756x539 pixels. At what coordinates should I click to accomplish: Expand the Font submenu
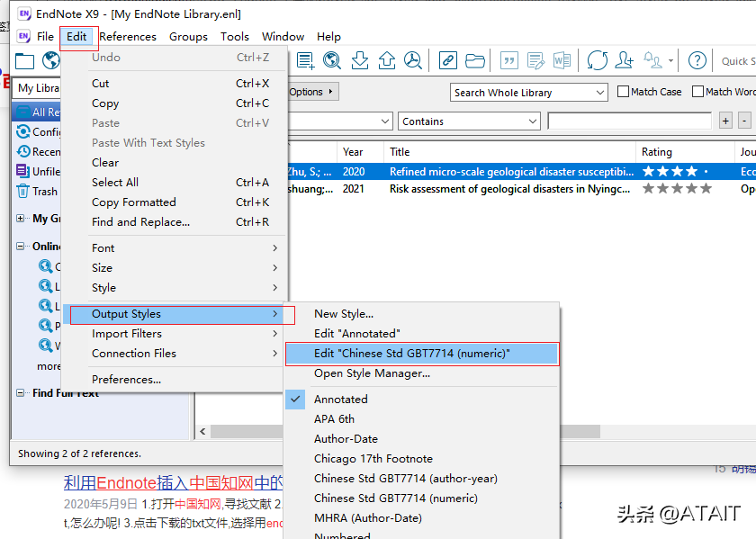(x=185, y=247)
